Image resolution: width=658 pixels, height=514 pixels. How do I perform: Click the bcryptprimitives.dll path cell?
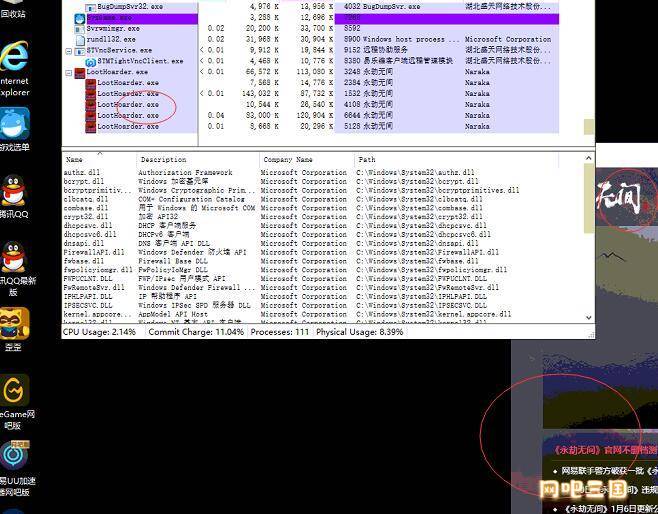click(x=438, y=190)
